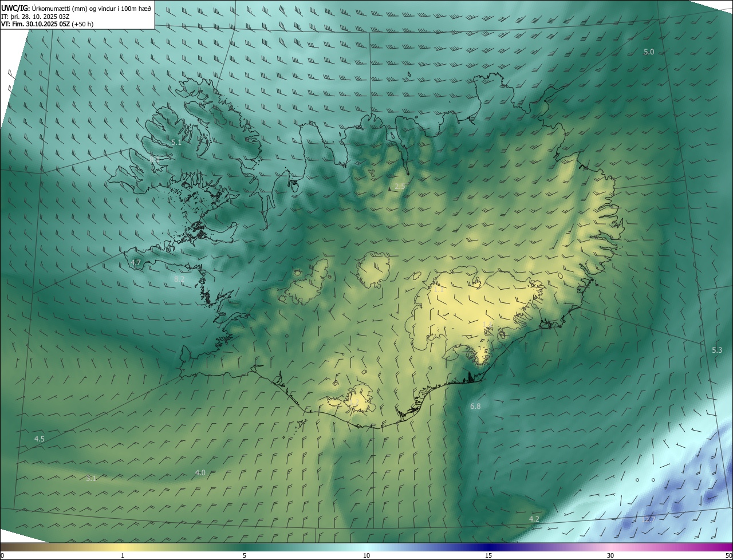The height and width of the screenshot is (560, 733).
Task: Click the valid time line 'VT: Fim. 30.10.2025 05Z (+50 h)'
Action: tap(48, 24)
